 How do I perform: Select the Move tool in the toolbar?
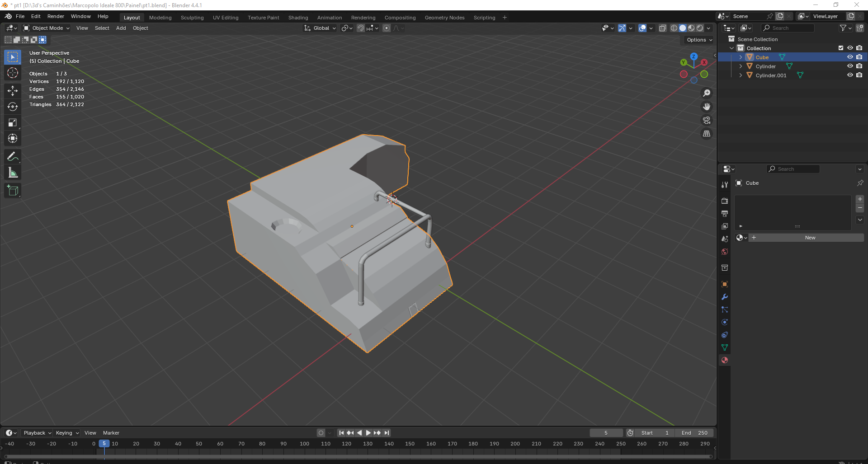13,91
